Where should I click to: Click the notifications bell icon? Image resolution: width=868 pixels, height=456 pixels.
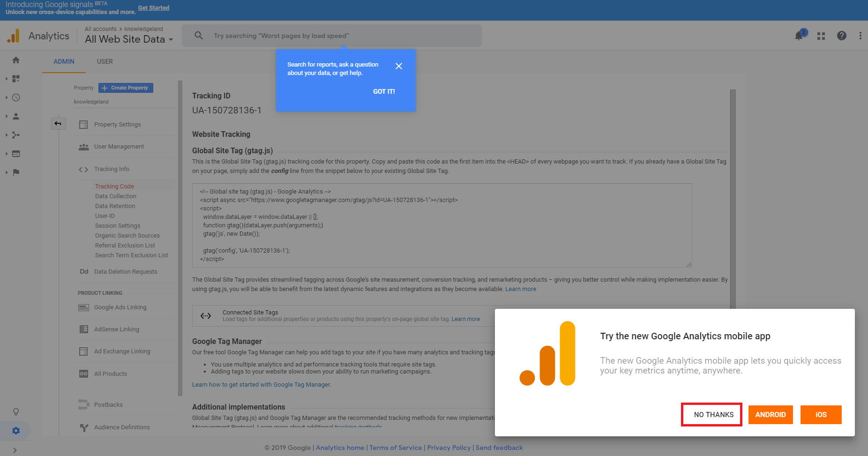tap(799, 36)
